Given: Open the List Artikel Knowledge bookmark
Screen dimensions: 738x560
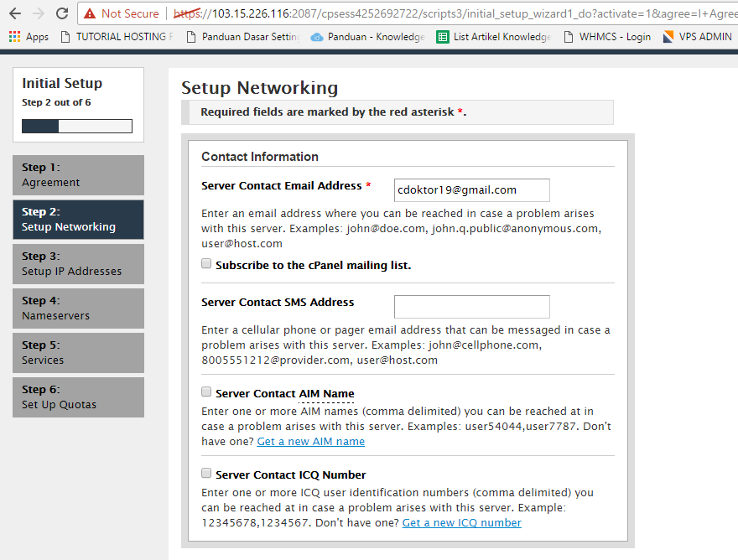Looking at the screenshot, I should pos(493,36).
